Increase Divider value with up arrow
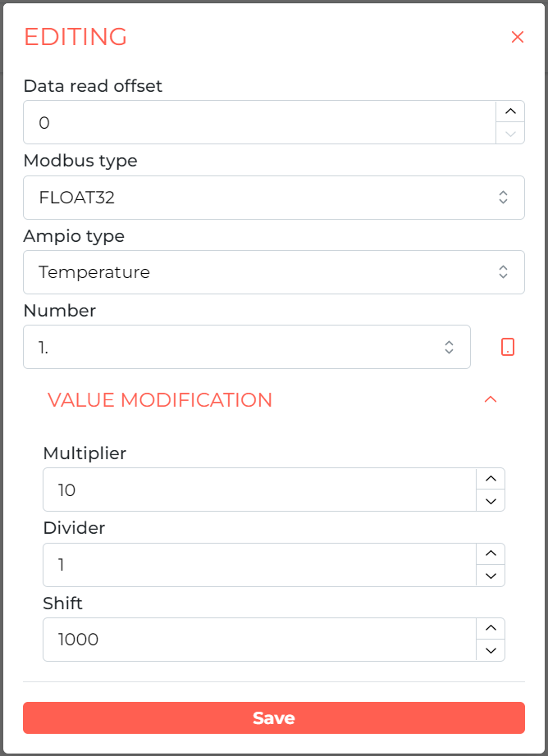The width and height of the screenshot is (548, 756). pyautogui.click(x=491, y=553)
